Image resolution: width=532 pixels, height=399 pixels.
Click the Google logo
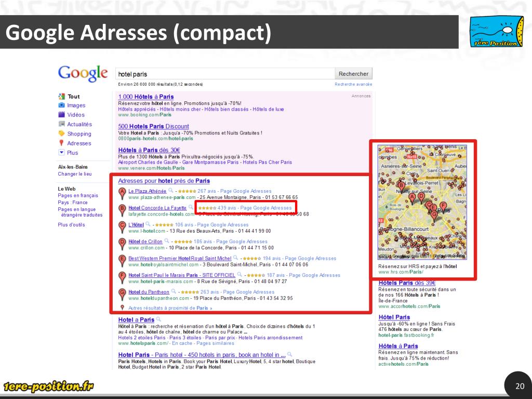[x=83, y=73]
